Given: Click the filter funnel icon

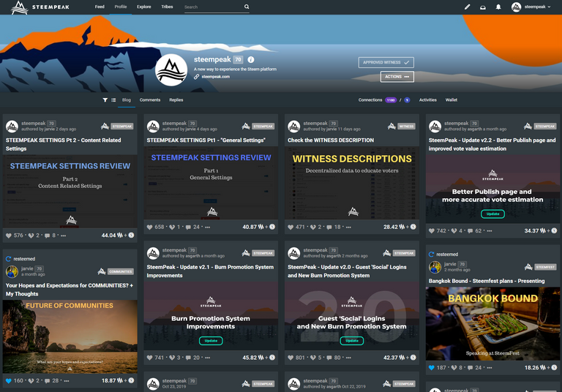Looking at the screenshot, I should click(x=105, y=100).
